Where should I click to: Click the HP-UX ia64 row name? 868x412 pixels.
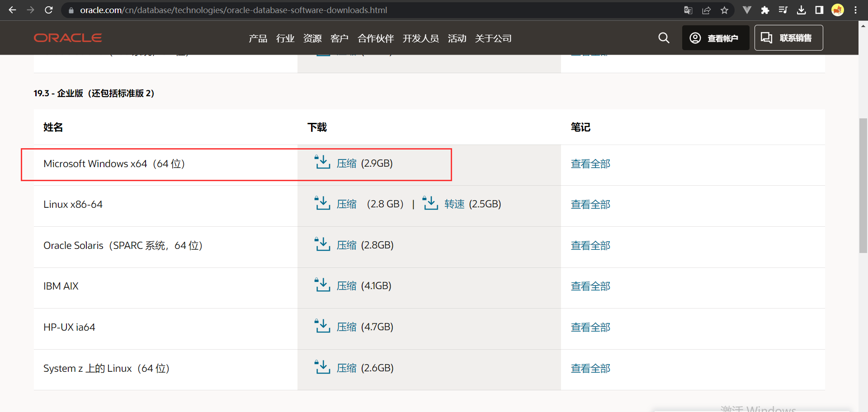click(69, 328)
